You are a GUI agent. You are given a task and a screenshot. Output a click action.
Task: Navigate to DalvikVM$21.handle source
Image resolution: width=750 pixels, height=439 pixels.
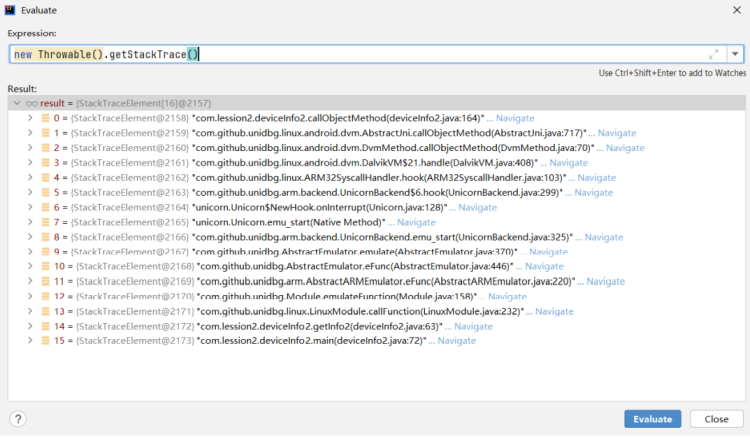point(568,163)
